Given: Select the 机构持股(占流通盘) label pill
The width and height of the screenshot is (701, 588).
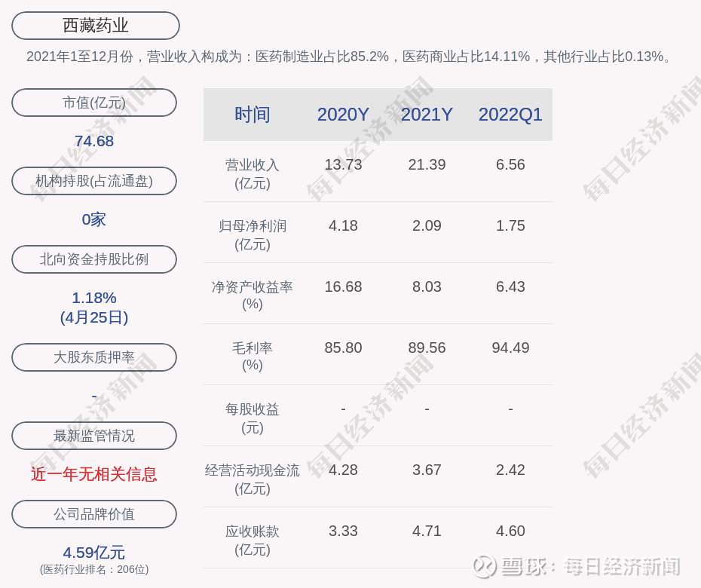Looking at the screenshot, I should pyautogui.click(x=94, y=181).
